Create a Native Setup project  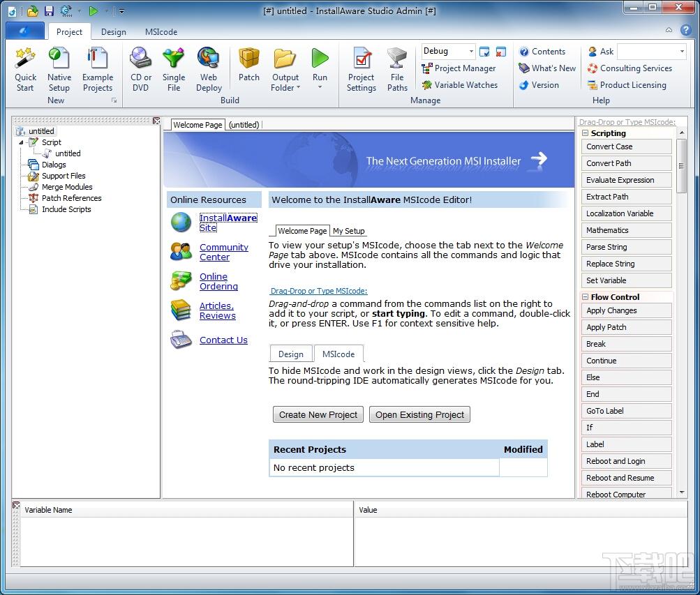[59, 70]
